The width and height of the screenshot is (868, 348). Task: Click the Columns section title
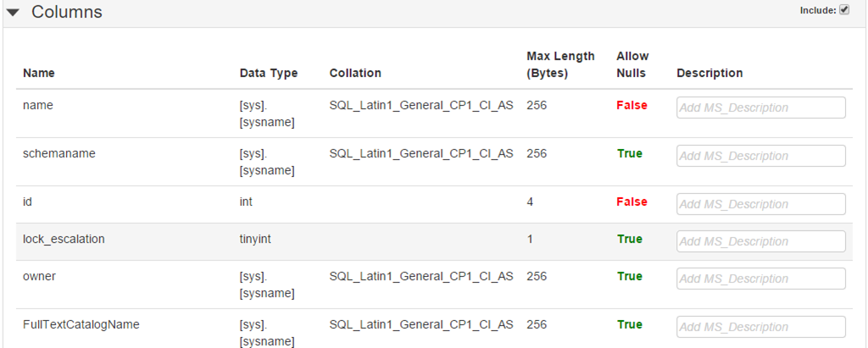click(67, 13)
